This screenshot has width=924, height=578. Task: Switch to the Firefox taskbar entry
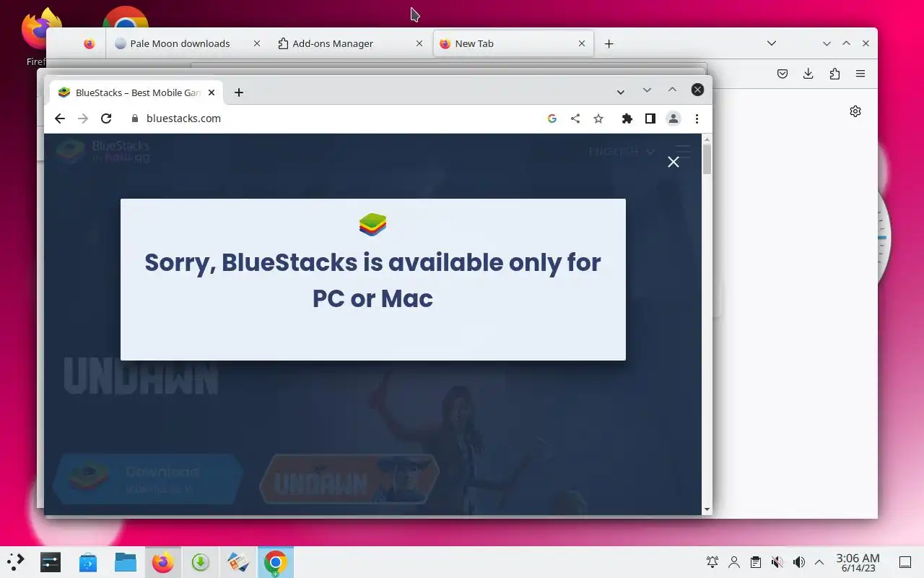tap(163, 562)
